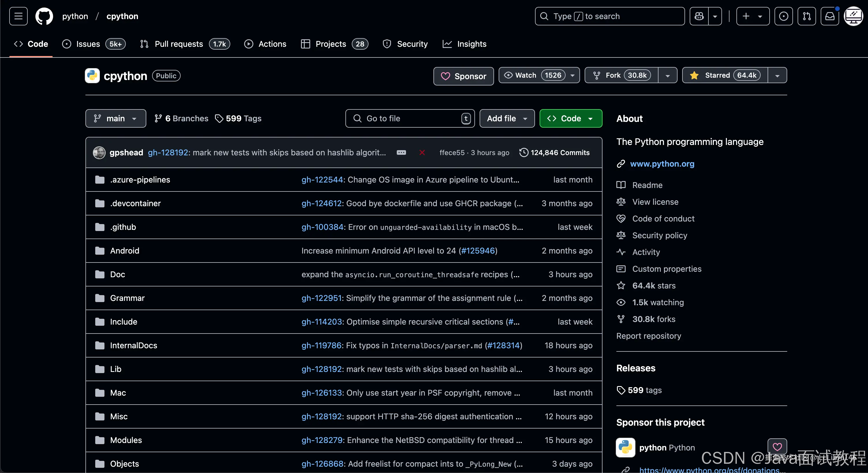Screen dimensions: 868x473
Task: Open the Watch dropdown
Action: 539,75
